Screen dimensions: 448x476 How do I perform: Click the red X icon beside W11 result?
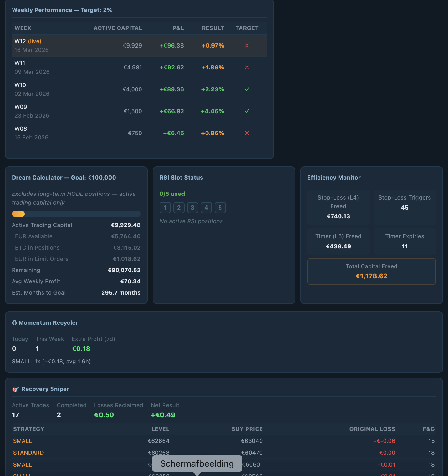point(247,68)
